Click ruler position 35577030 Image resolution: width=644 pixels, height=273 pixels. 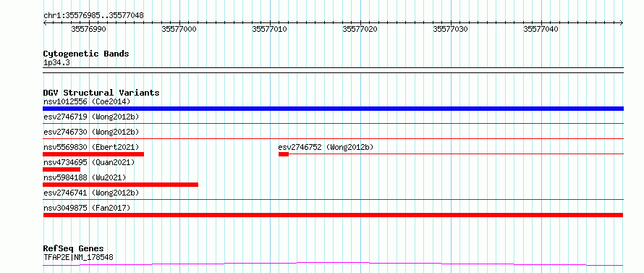click(x=451, y=29)
